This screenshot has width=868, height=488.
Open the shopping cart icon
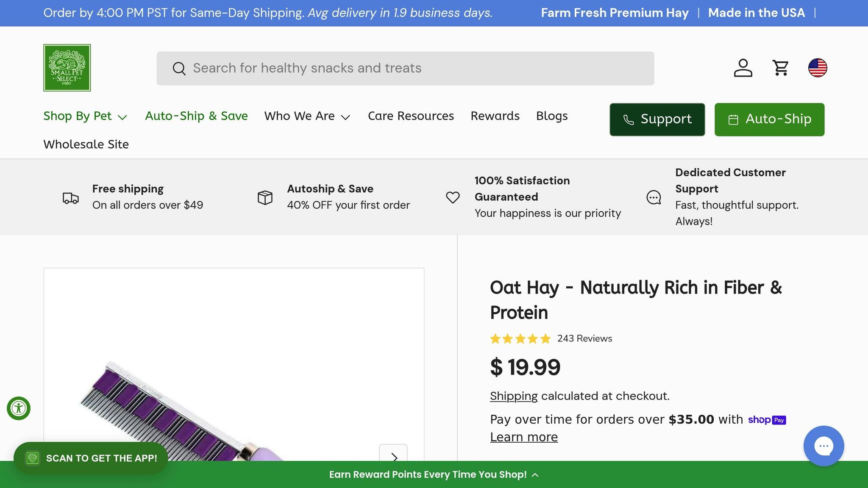click(x=780, y=68)
